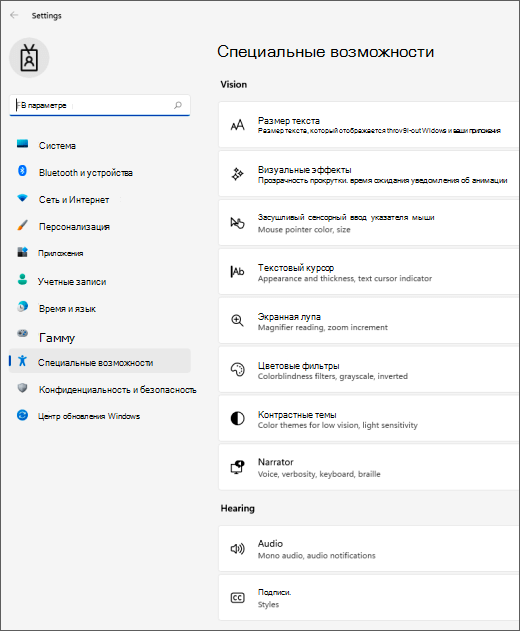
Task: Open Mouse pointer color, size card
Action: [368, 223]
